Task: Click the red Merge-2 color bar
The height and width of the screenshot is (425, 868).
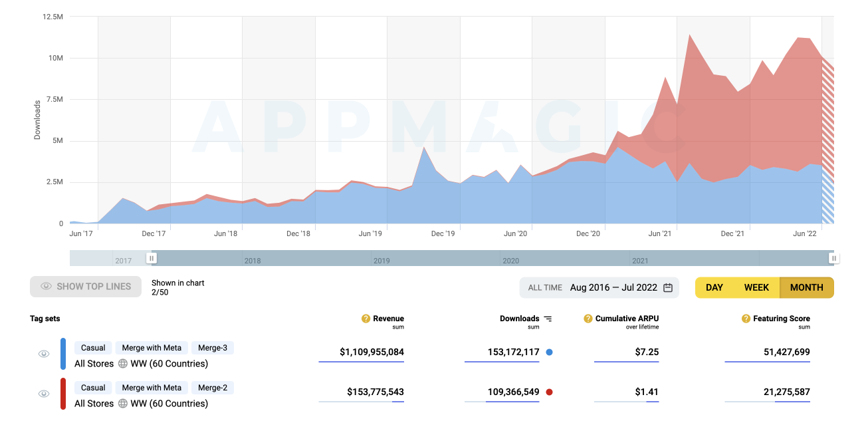Action: pyautogui.click(x=63, y=394)
